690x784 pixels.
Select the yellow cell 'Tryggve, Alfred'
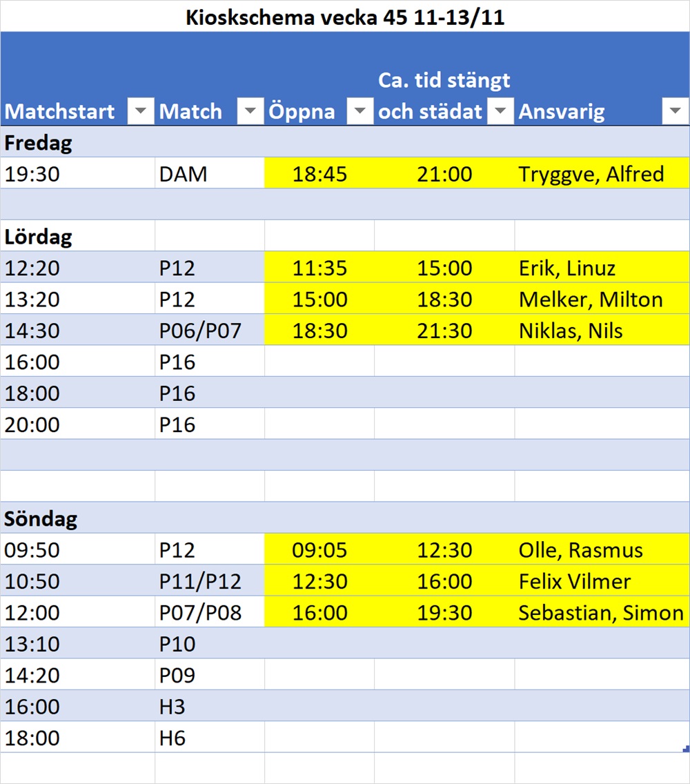[x=591, y=174]
